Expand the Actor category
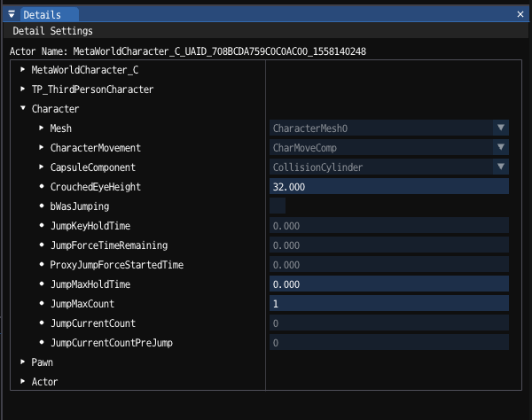The width and height of the screenshot is (532, 420). (x=23, y=381)
